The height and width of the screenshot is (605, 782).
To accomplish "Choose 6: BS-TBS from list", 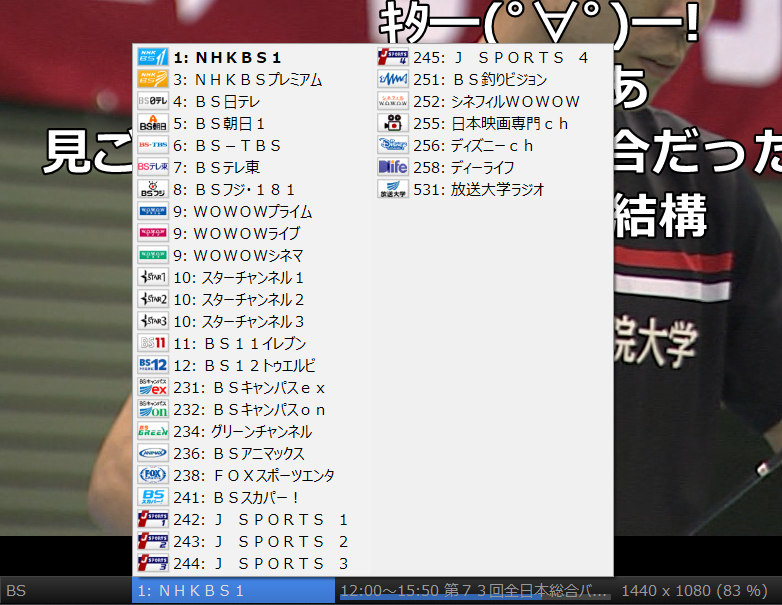I will tap(253, 145).
